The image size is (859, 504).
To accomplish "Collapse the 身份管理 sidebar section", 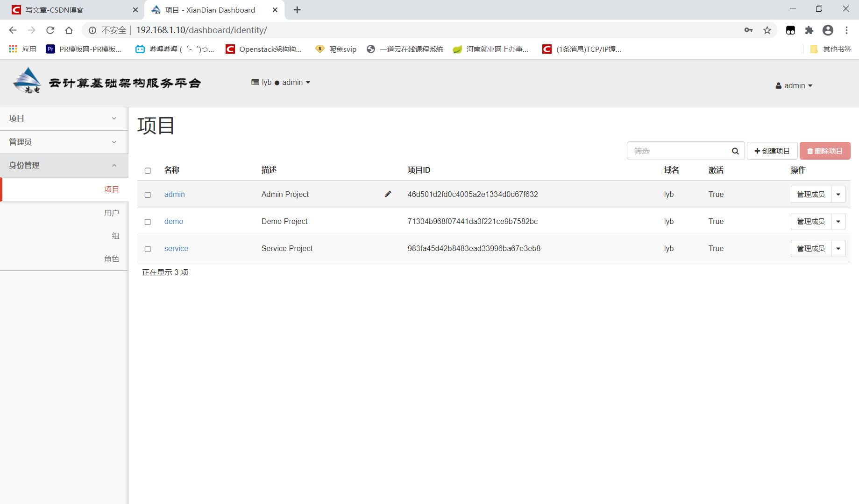I will (x=64, y=165).
